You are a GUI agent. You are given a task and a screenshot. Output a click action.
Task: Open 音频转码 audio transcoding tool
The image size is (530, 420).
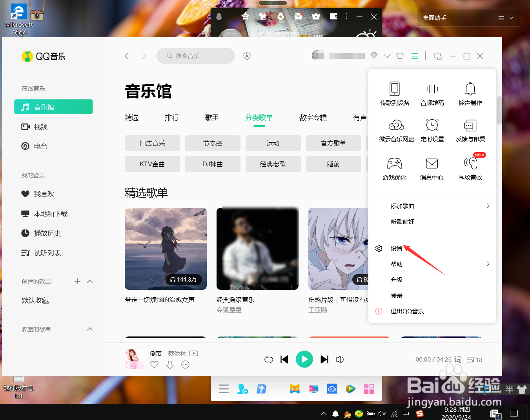click(432, 94)
